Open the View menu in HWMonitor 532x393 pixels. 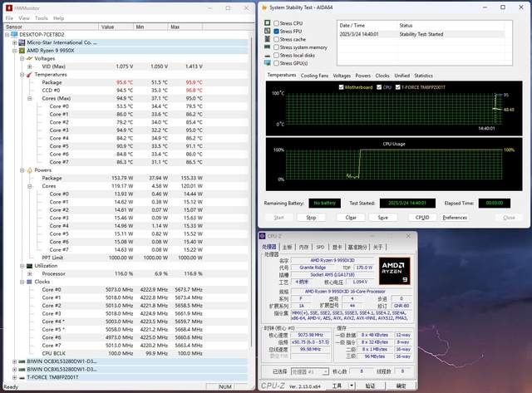[x=24, y=18]
